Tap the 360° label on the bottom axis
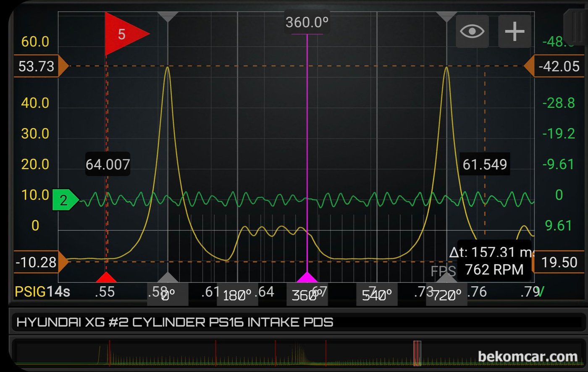 pos(307,295)
